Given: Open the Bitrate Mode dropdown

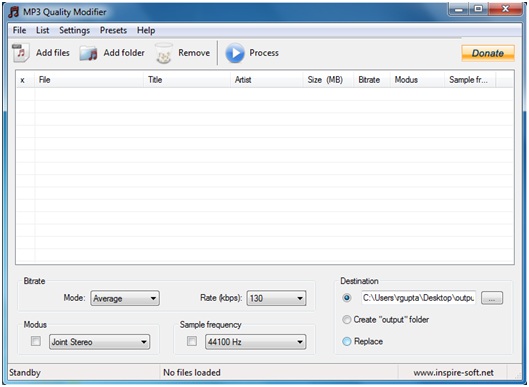Looking at the screenshot, I should 125,298.
